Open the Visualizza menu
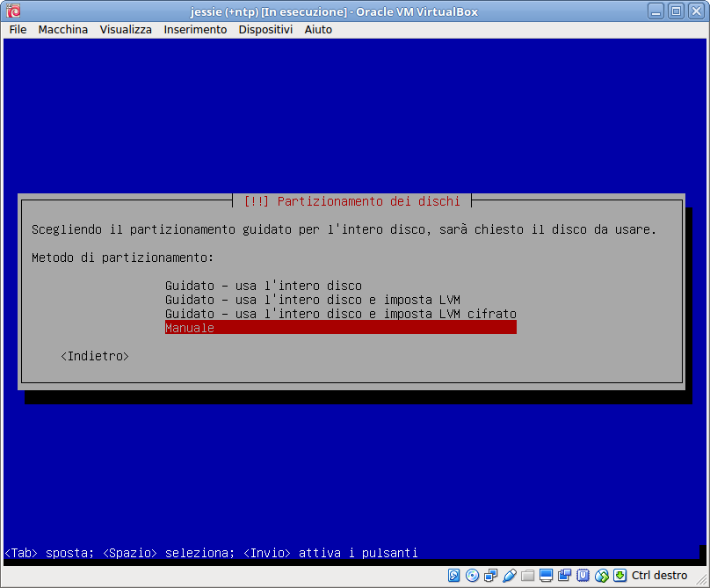Viewport: 710px width, 588px height. coord(126,30)
